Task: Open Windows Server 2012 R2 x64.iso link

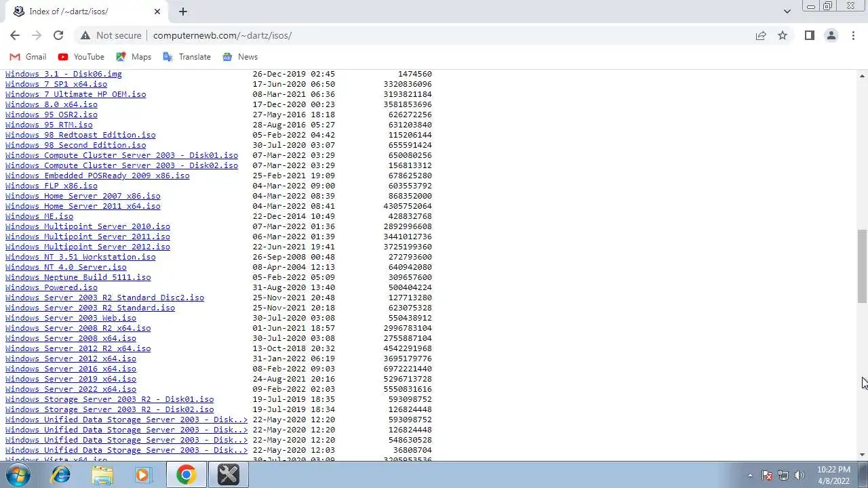Action: pos(78,348)
